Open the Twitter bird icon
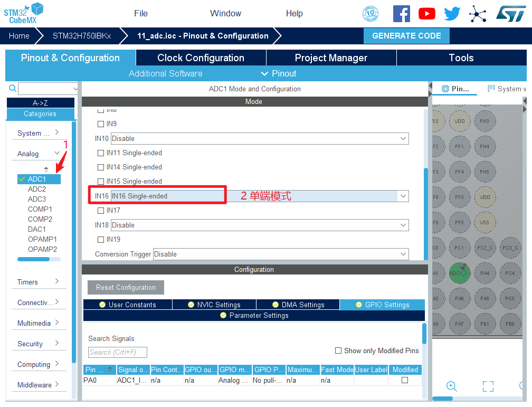Image resolution: width=532 pixels, height=407 pixels. coord(452,14)
